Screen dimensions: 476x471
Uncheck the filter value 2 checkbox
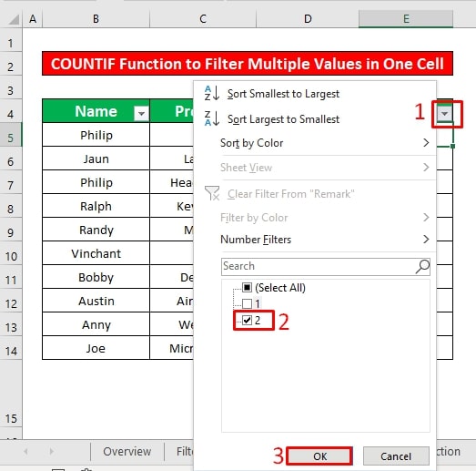(x=248, y=320)
